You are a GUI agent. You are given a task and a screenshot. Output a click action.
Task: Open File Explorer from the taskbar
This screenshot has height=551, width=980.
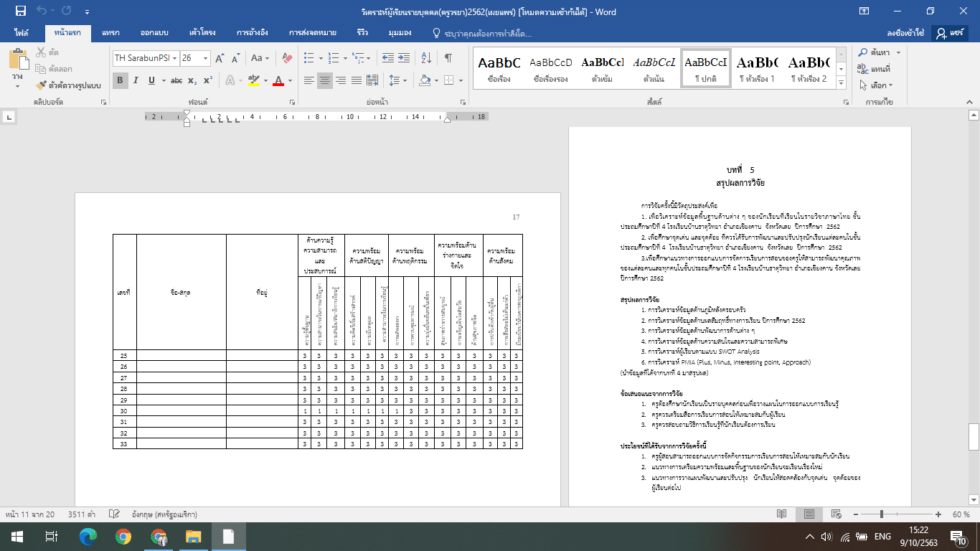pyautogui.click(x=193, y=536)
